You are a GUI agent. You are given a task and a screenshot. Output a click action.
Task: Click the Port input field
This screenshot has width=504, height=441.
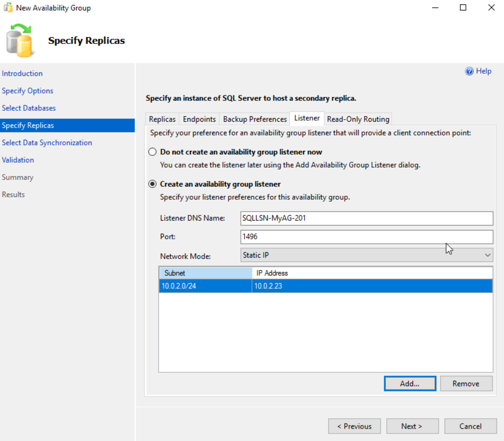[367, 237]
